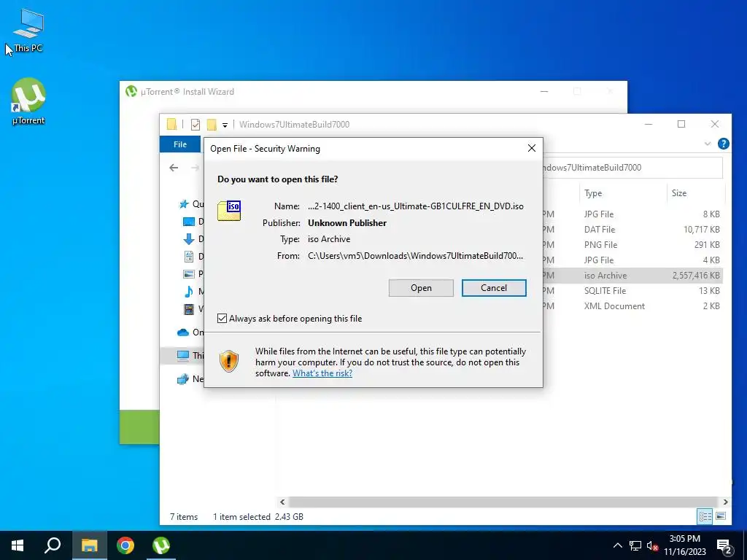Show hidden system tray icons
This screenshot has width=747, height=560.
click(617, 545)
